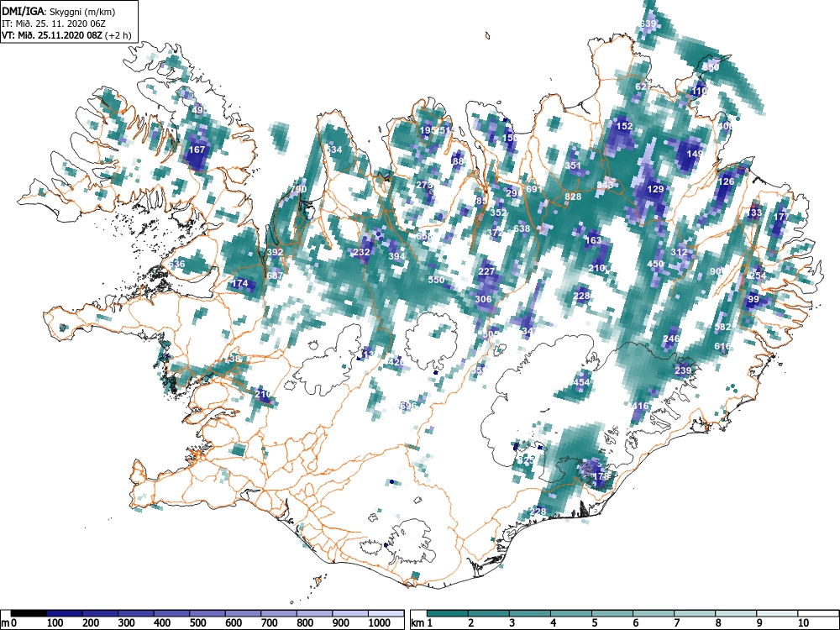Click the visibility value 177 near the east coast

tap(781, 217)
